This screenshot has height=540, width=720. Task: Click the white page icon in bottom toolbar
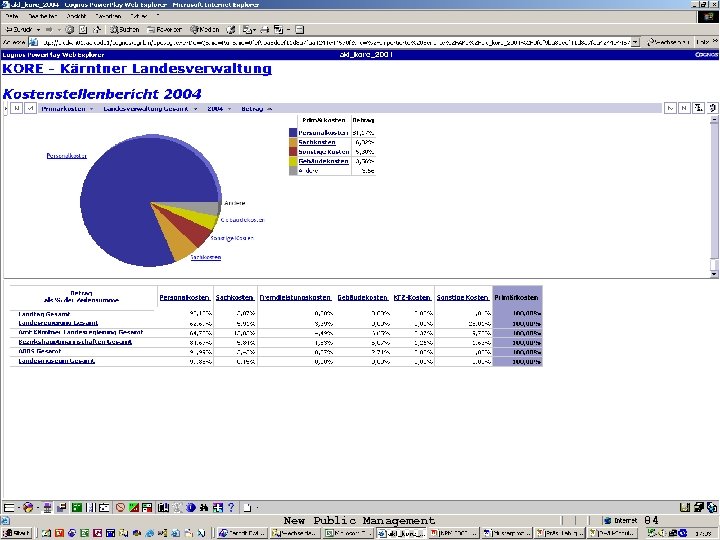click(247, 507)
